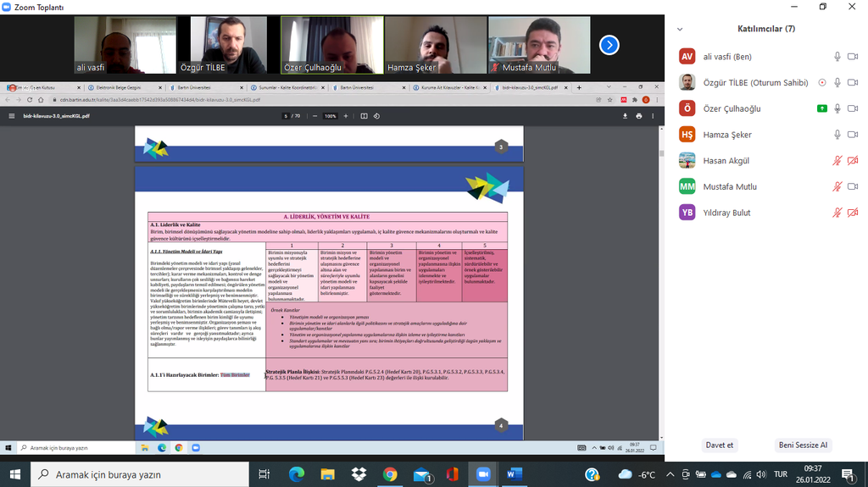Click Özer Çulhaoğlu's green screen share icon
Viewport: 868px width, 487px height.
[x=821, y=108]
